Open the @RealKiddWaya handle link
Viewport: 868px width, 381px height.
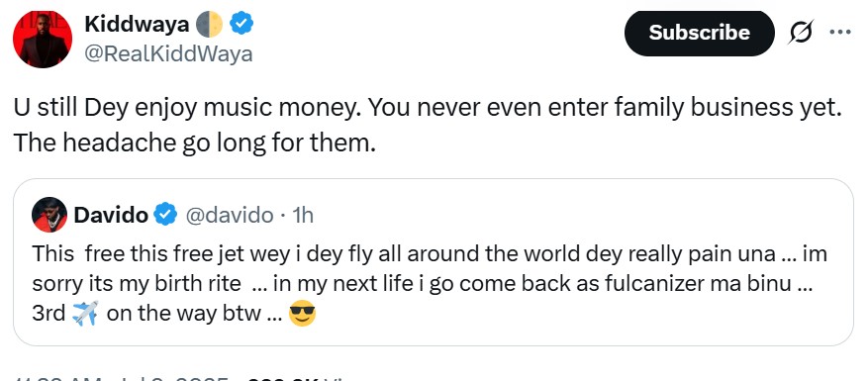168,54
